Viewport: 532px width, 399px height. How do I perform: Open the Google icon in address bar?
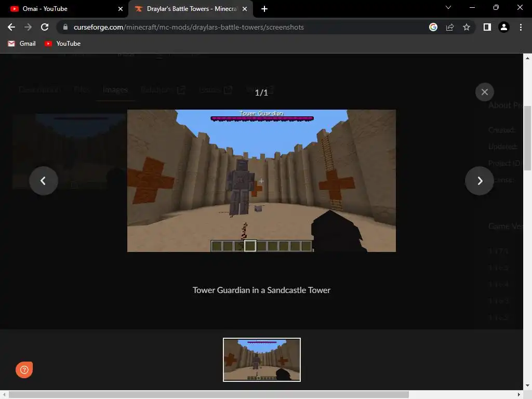[x=433, y=27]
